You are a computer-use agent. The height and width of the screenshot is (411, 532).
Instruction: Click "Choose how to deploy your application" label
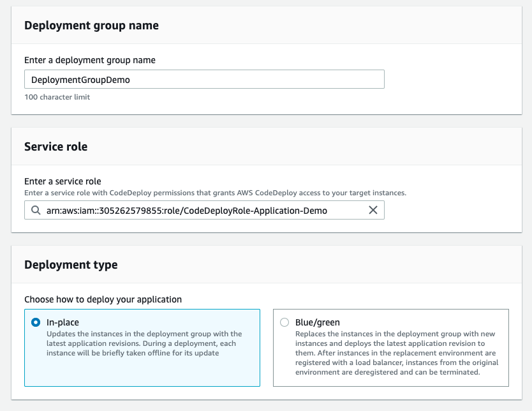click(103, 299)
